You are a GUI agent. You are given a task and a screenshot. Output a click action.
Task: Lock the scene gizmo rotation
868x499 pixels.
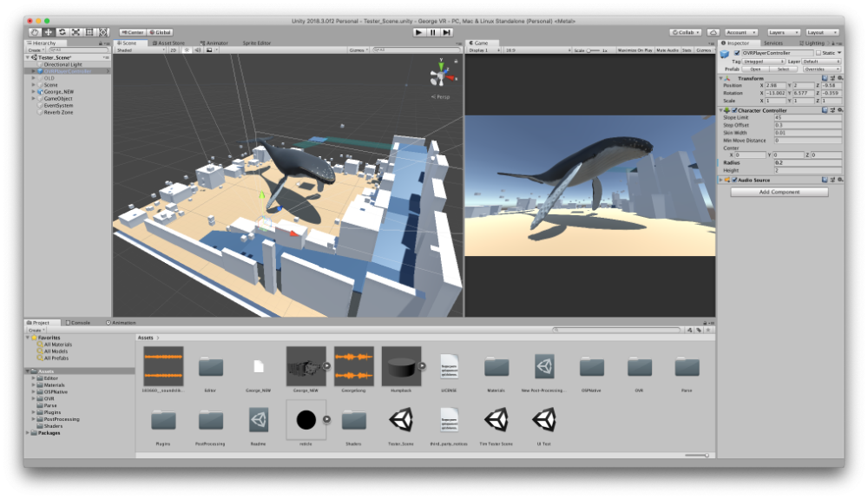pyautogui.click(x=456, y=62)
